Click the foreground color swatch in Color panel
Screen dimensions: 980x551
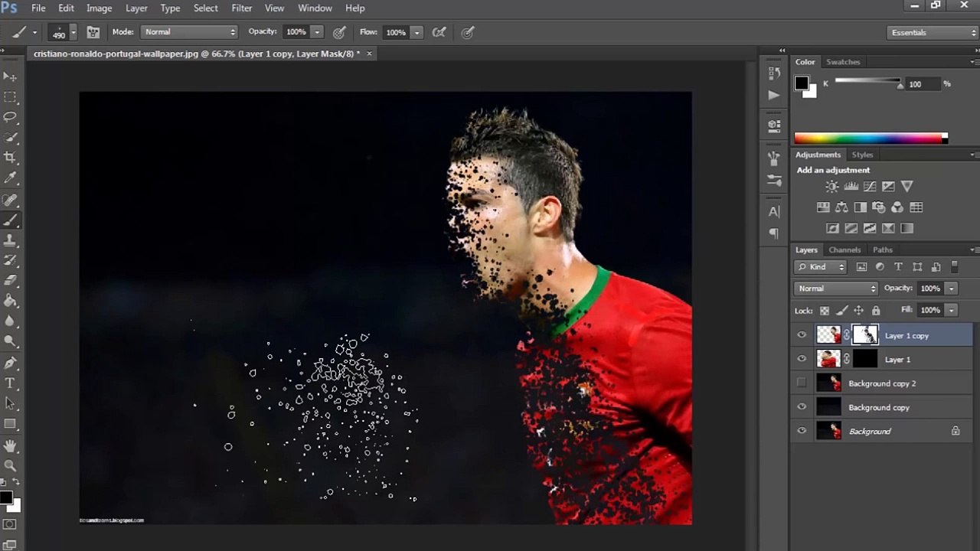point(801,83)
